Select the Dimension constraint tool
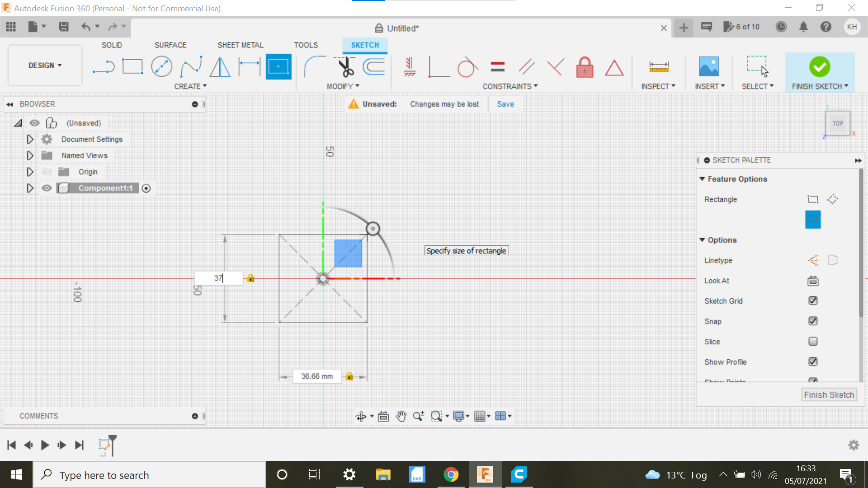The width and height of the screenshot is (868, 488). coord(659,67)
